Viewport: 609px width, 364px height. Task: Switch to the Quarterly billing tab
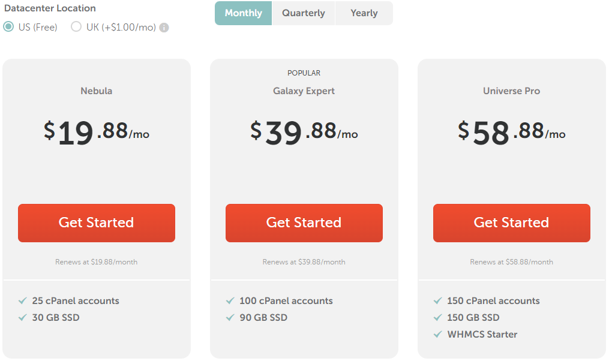304,13
